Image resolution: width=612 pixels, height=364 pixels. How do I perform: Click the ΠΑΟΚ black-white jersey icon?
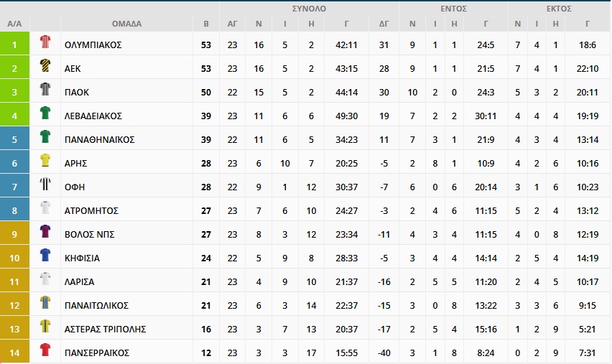pyautogui.click(x=45, y=89)
